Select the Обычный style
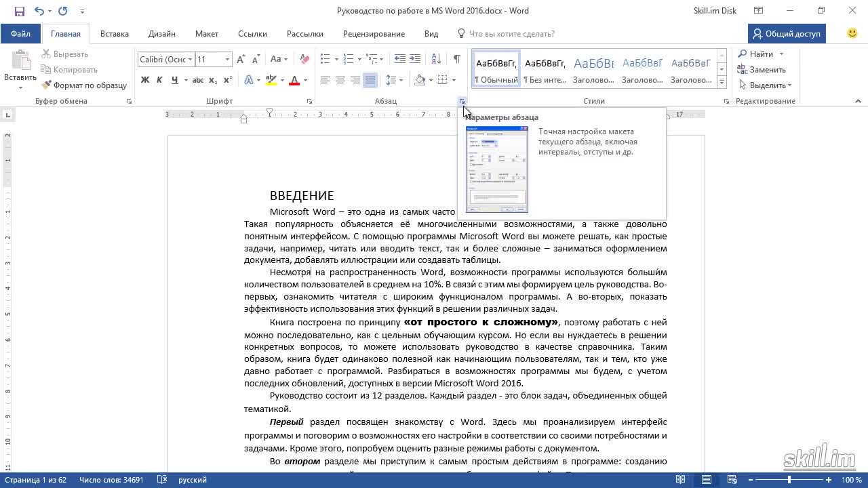Viewport: 868px width, 488px height. tap(496, 68)
